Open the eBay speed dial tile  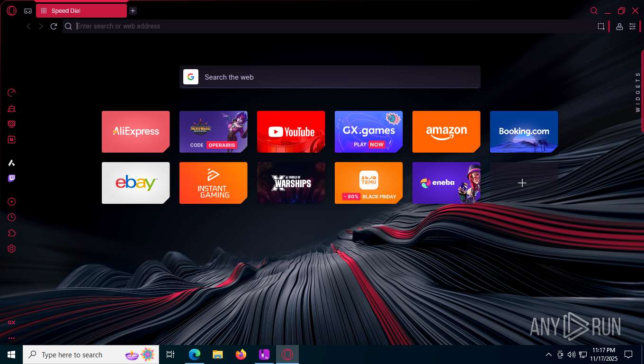135,183
